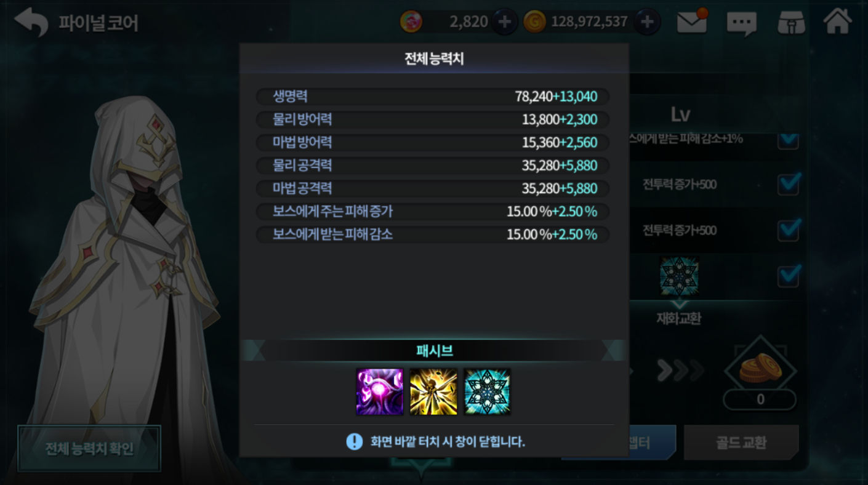
Task: Select the purple passive skill icon
Action: click(380, 391)
